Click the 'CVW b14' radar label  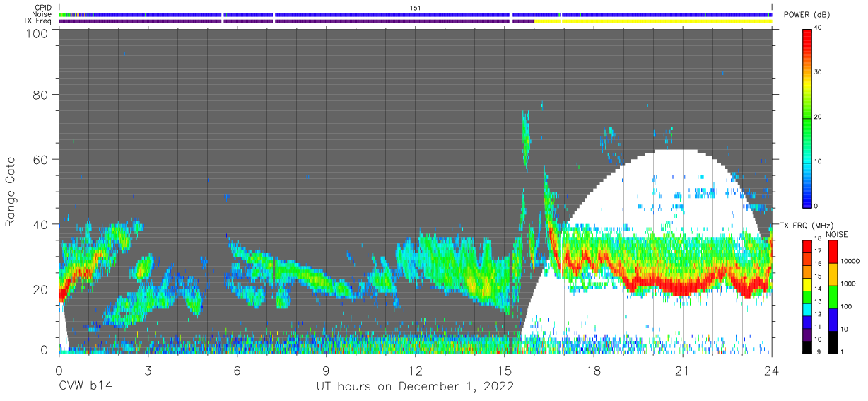pos(85,387)
